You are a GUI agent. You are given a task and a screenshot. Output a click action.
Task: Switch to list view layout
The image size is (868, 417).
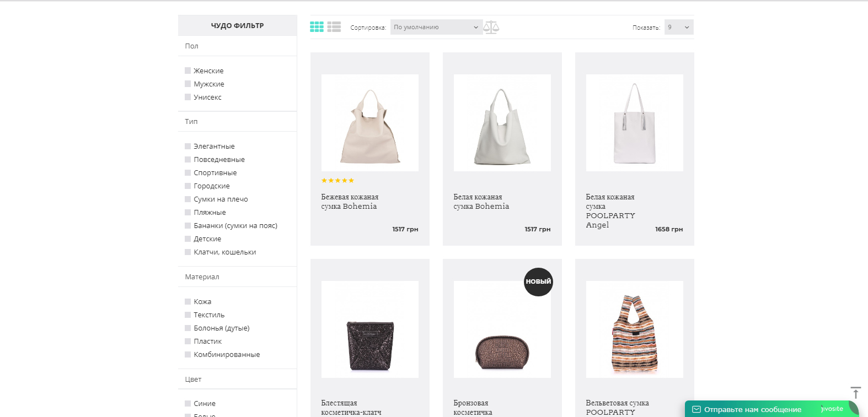pos(334,27)
